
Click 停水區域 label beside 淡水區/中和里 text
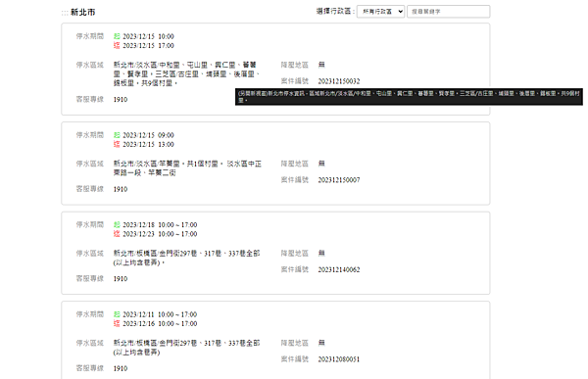tap(89, 65)
